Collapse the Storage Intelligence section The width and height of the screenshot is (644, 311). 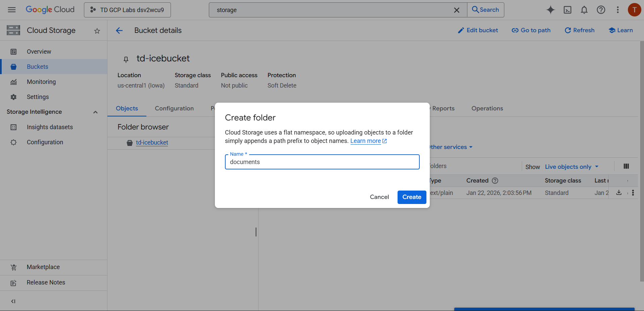coord(95,112)
